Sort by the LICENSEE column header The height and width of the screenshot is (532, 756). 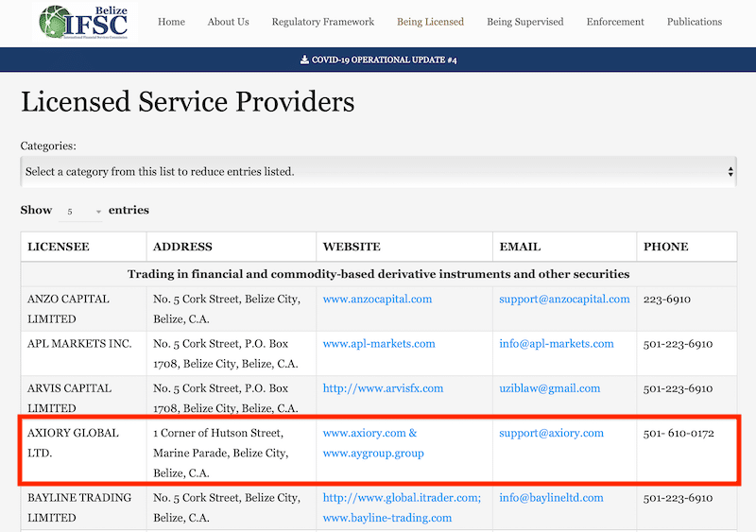(83, 247)
